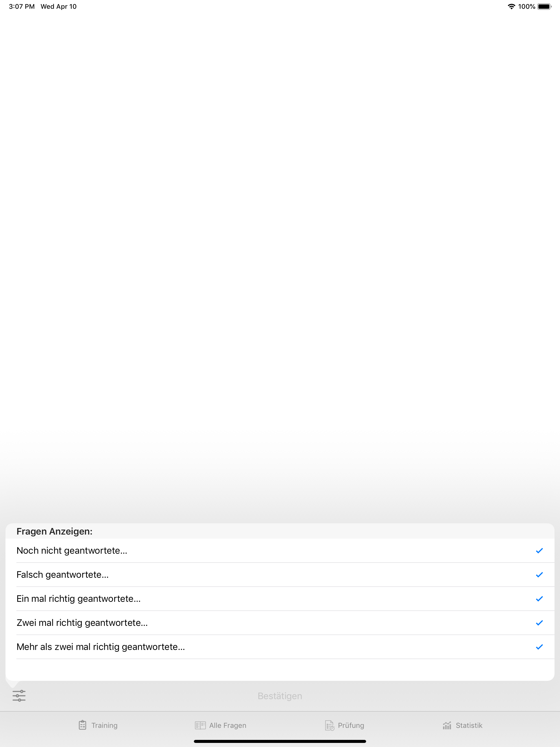The width and height of the screenshot is (560, 747).
Task: Tap the Fragen Anzeigen header
Action: 54,531
